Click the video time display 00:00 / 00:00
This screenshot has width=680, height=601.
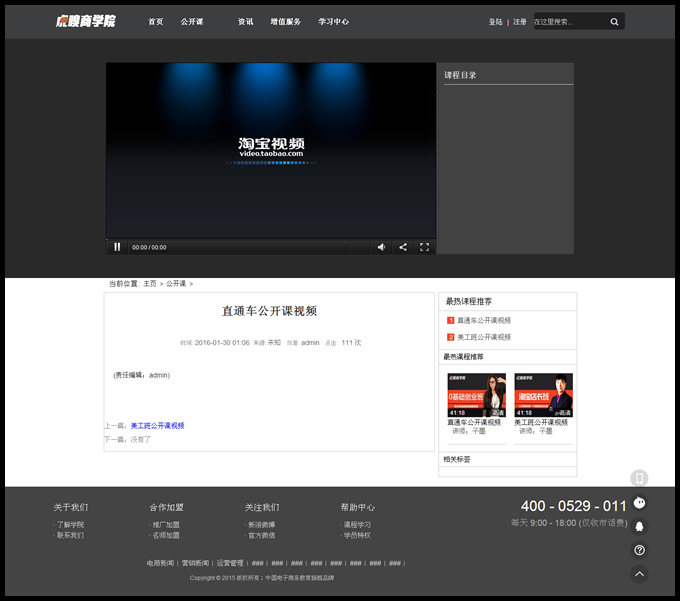coord(149,247)
